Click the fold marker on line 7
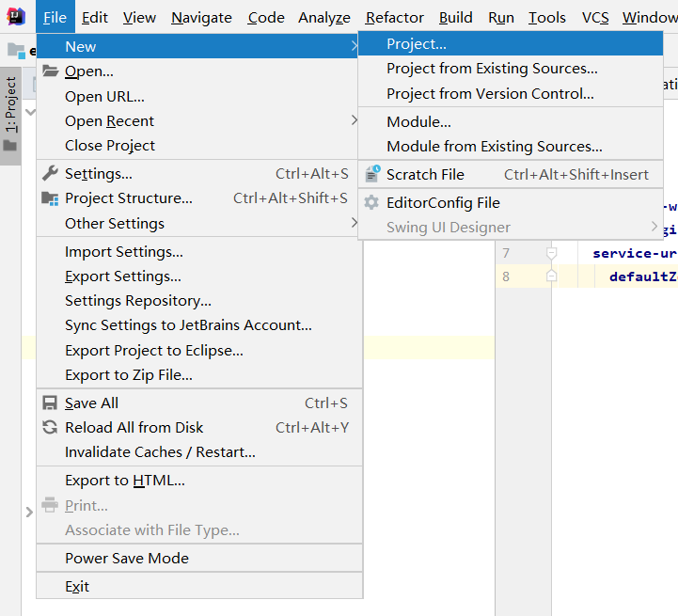Screen dimensions: 678x616 point(551,253)
